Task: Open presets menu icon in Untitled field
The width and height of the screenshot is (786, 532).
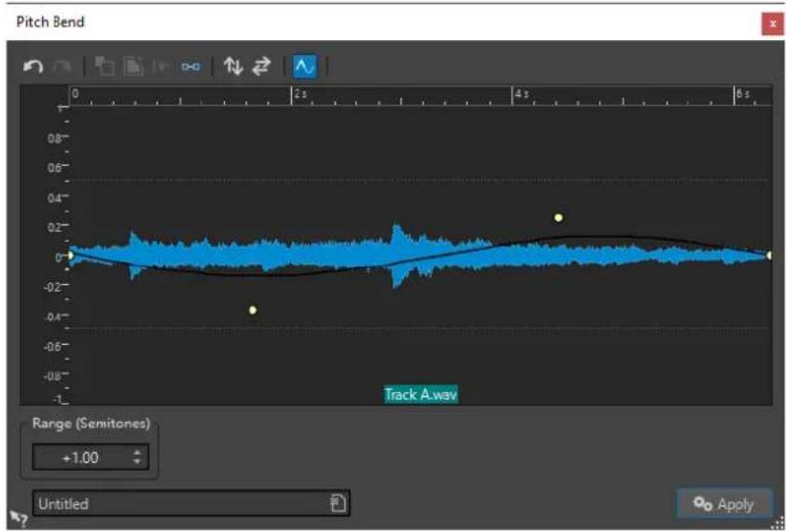Action: click(338, 503)
